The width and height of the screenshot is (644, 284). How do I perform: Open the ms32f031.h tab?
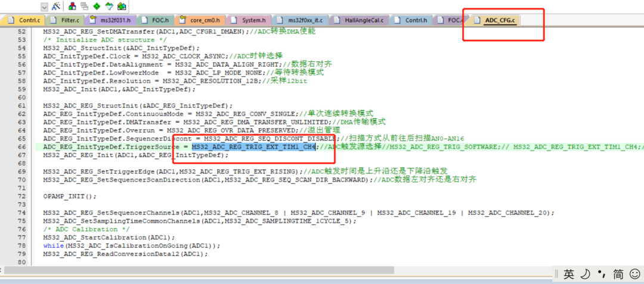[110, 20]
